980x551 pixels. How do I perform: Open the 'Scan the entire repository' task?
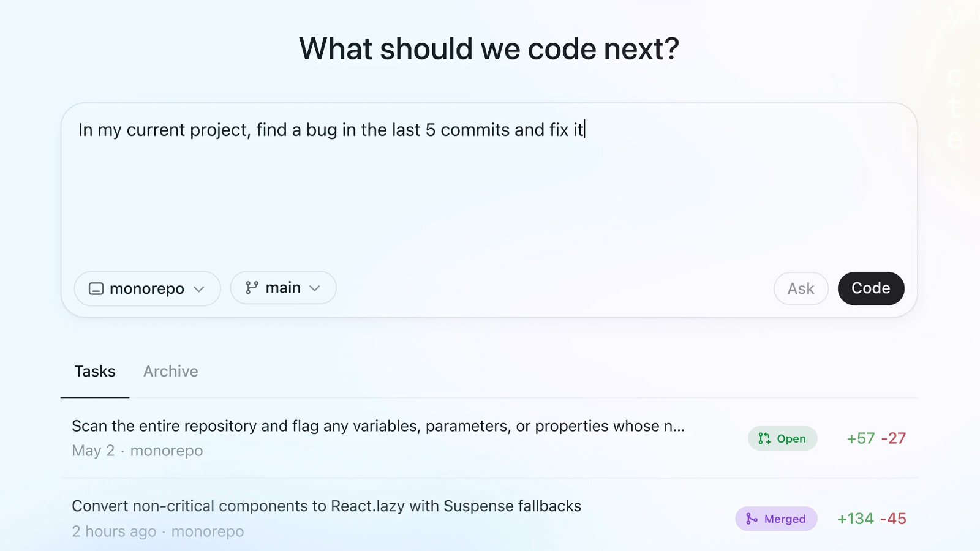click(x=489, y=438)
